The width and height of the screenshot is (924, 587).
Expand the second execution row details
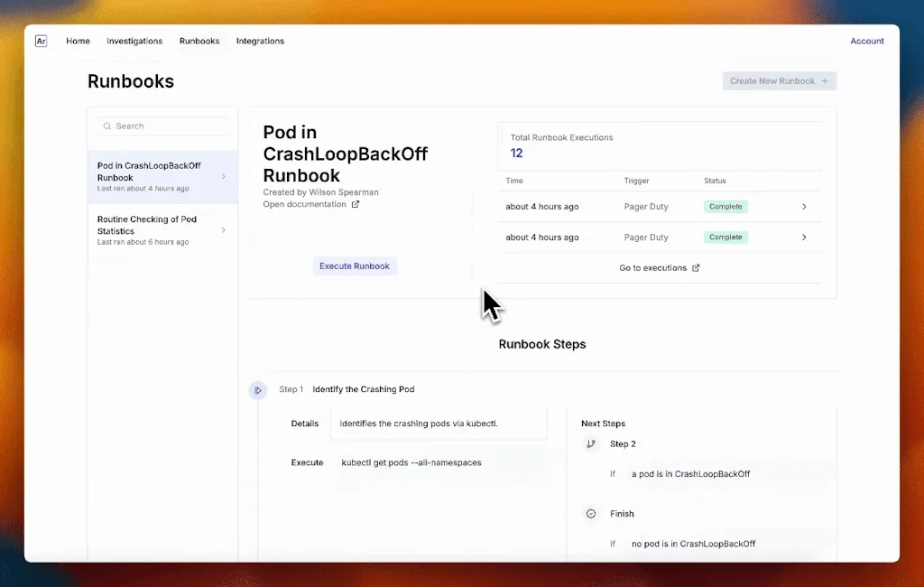(x=802, y=237)
